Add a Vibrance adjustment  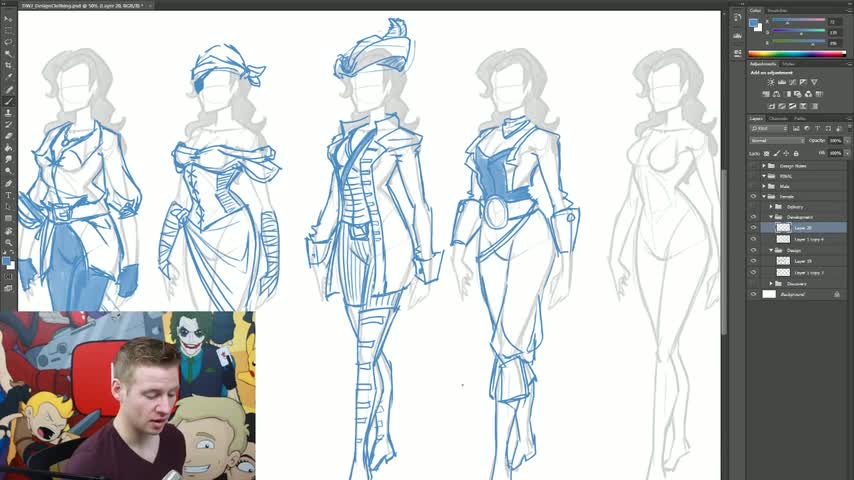point(814,82)
